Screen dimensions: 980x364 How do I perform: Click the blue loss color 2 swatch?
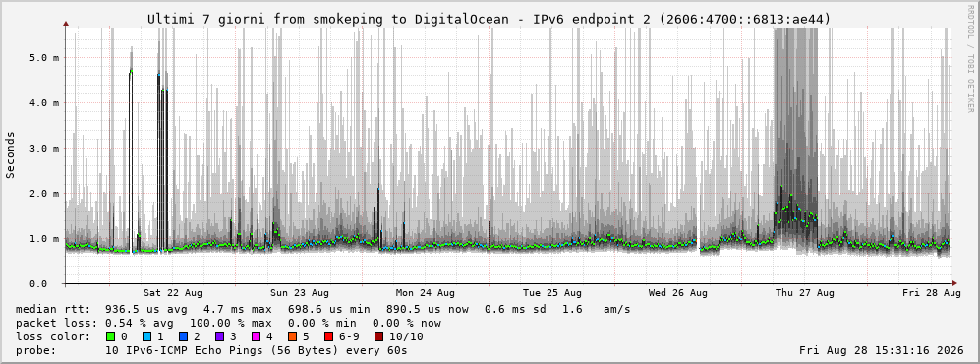pyautogui.click(x=183, y=336)
